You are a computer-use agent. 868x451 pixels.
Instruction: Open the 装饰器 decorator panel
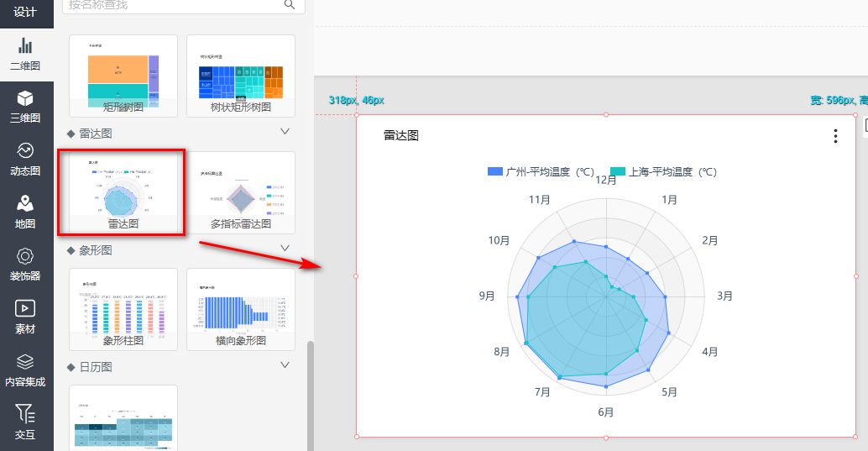pos(25,264)
